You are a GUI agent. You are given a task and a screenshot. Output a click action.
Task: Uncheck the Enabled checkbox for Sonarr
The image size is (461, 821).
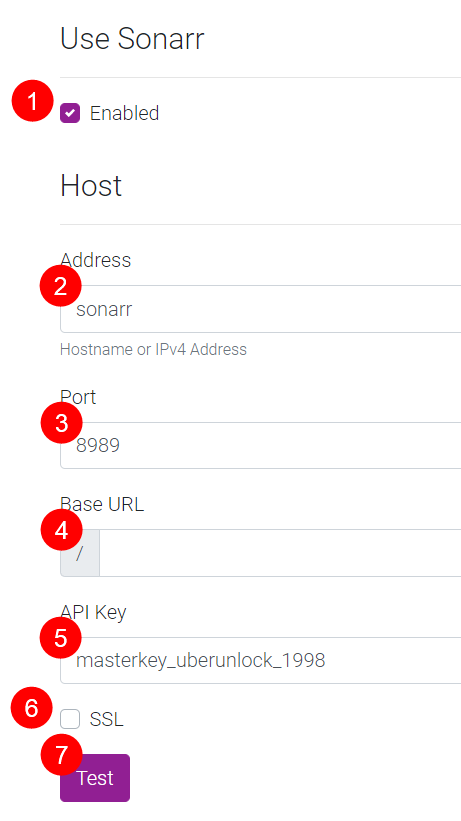[70, 113]
